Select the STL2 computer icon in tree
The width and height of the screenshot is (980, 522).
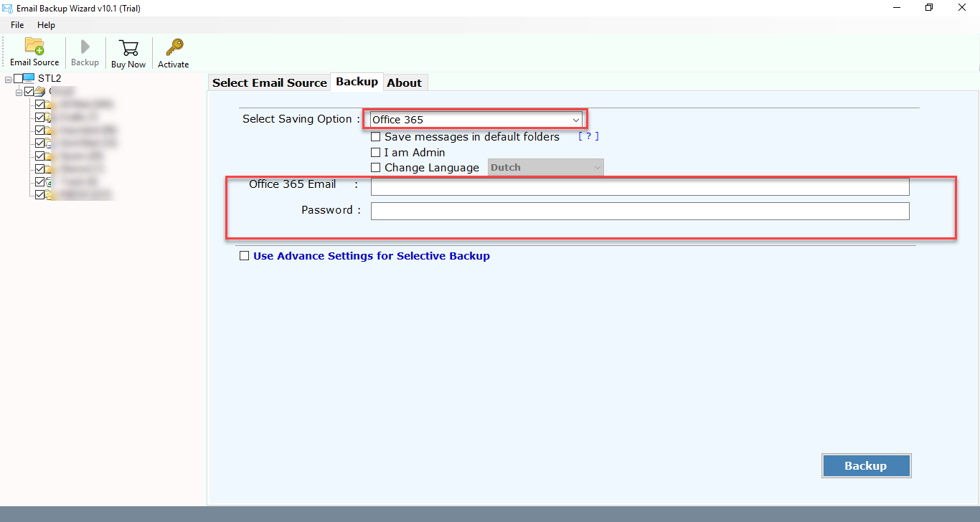29,78
